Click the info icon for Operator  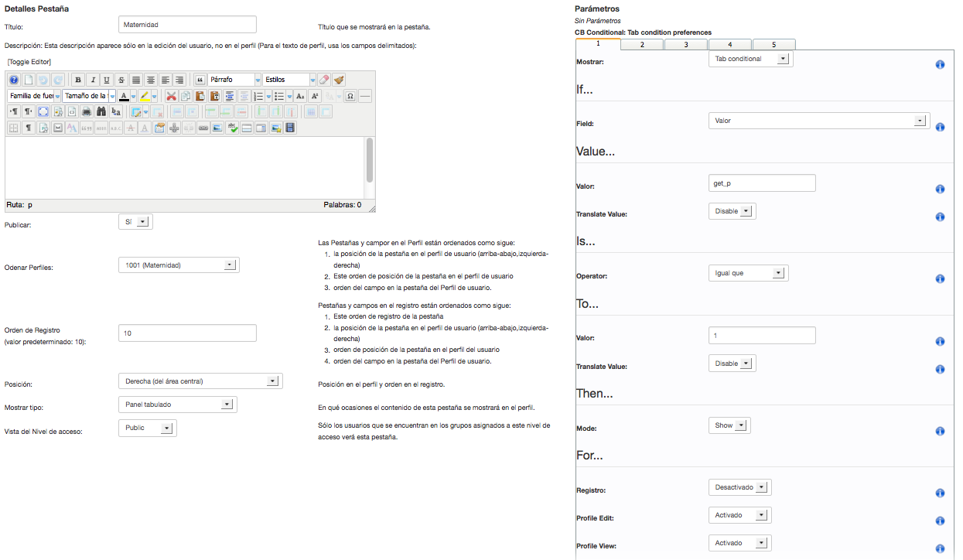click(940, 278)
